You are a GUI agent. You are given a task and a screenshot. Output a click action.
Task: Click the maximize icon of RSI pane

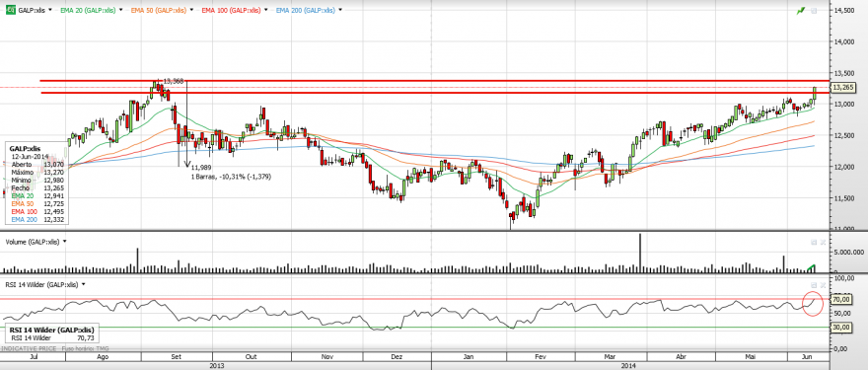(814, 285)
